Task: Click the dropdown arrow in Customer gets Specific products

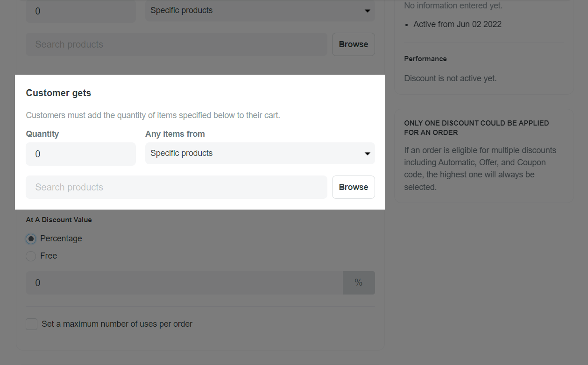Action: [367, 154]
